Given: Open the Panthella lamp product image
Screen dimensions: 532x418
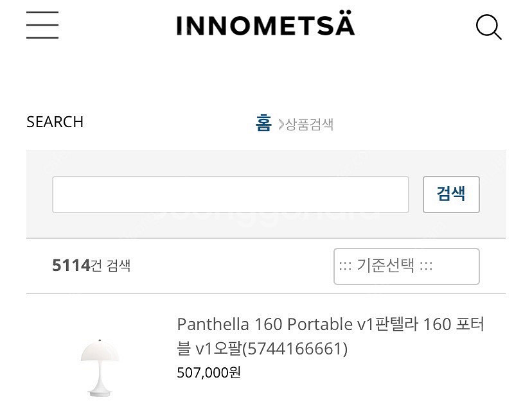Looking at the screenshot, I should pyautogui.click(x=100, y=367).
